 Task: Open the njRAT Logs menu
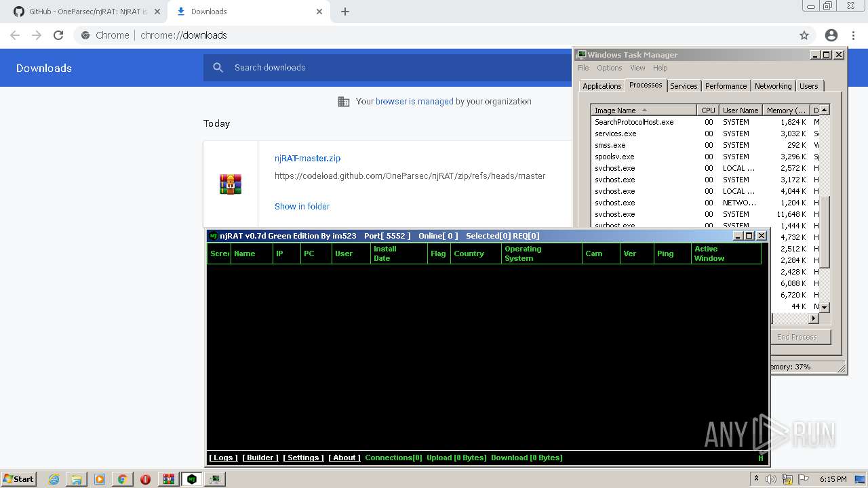[223, 457]
